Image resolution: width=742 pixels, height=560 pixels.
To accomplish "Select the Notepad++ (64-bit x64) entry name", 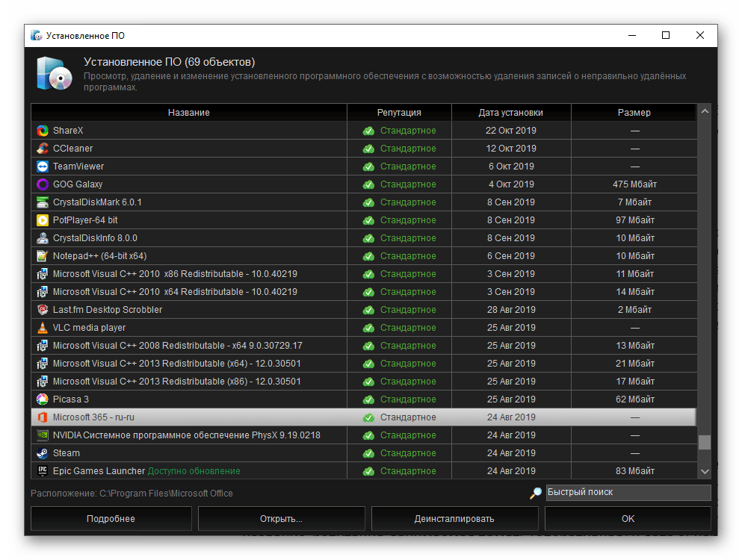I will [100, 256].
